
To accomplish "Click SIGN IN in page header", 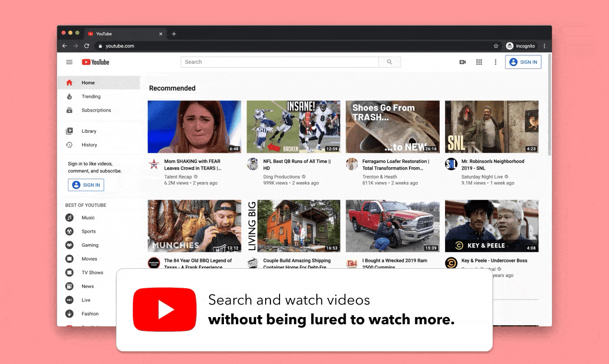I will (x=523, y=62).
